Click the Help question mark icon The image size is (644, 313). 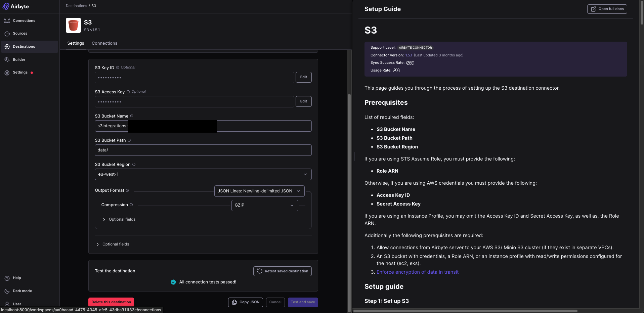pos(7,278)
